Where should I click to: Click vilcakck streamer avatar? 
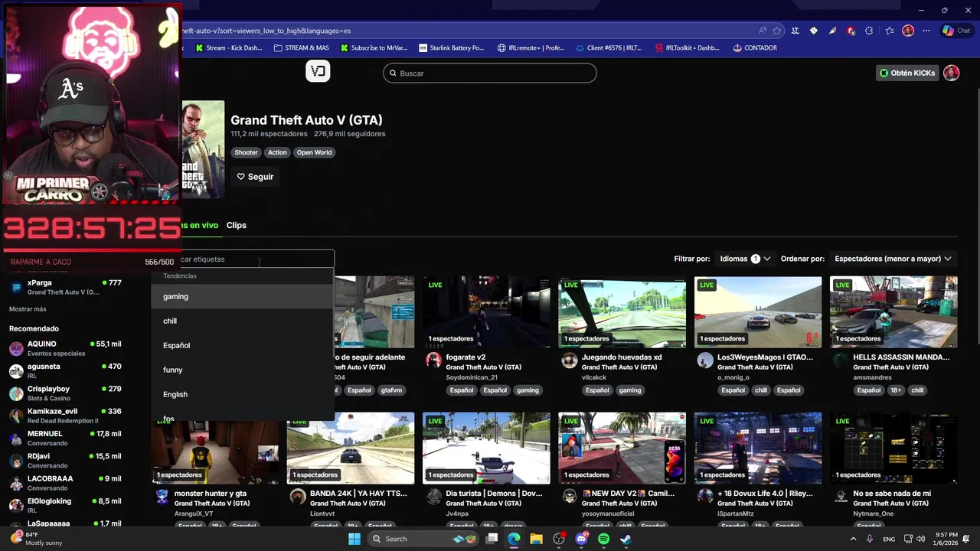[569, 360]
